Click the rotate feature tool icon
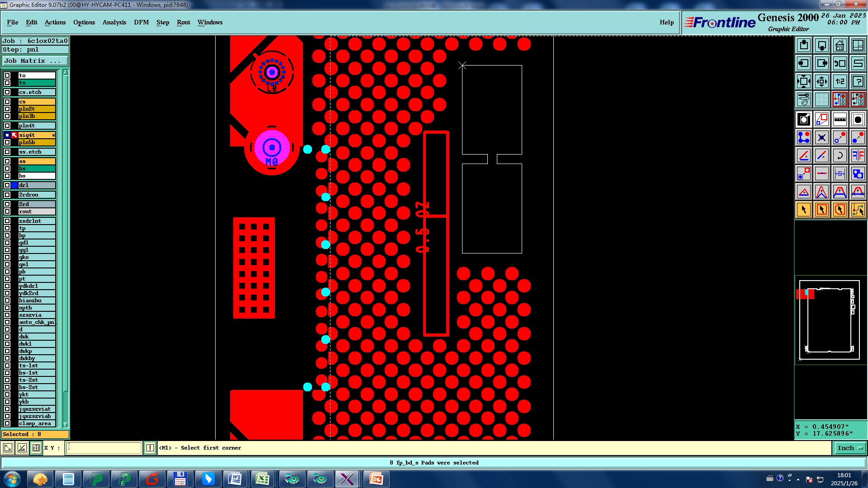Viewport: 868px width, 488px height. 840,156
